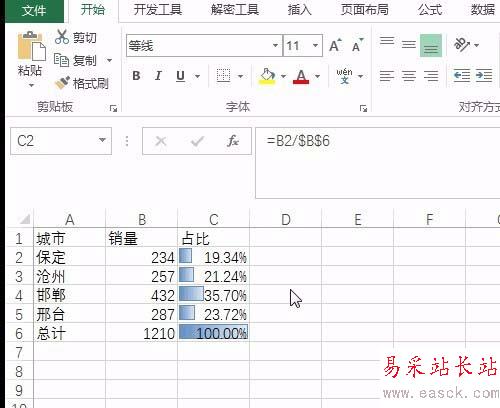This screenshot has width=500, height=408.
Task: Switch to the 开始 tab
Action: point(93,9)
